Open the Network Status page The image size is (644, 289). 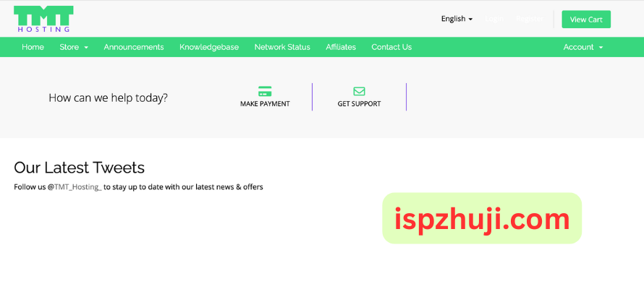coord(282,47)
